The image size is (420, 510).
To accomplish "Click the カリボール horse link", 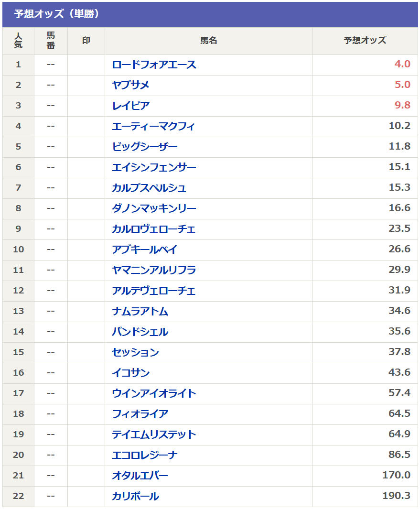I will (x=135, y=496).
